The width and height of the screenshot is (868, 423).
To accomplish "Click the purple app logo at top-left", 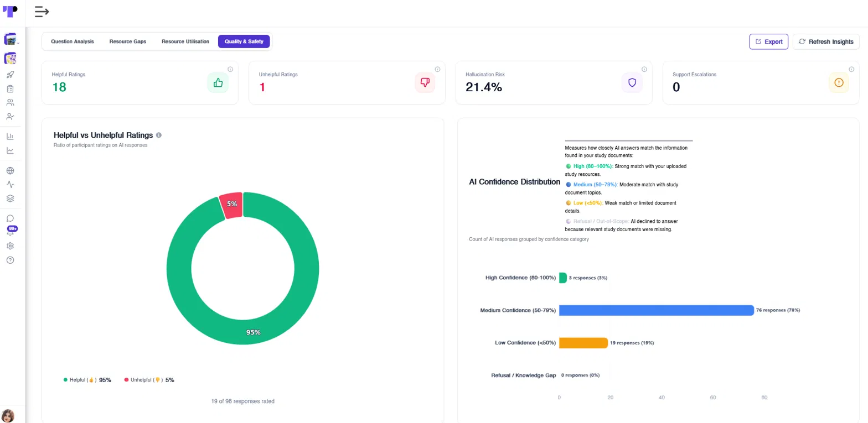I will [10, 11].
